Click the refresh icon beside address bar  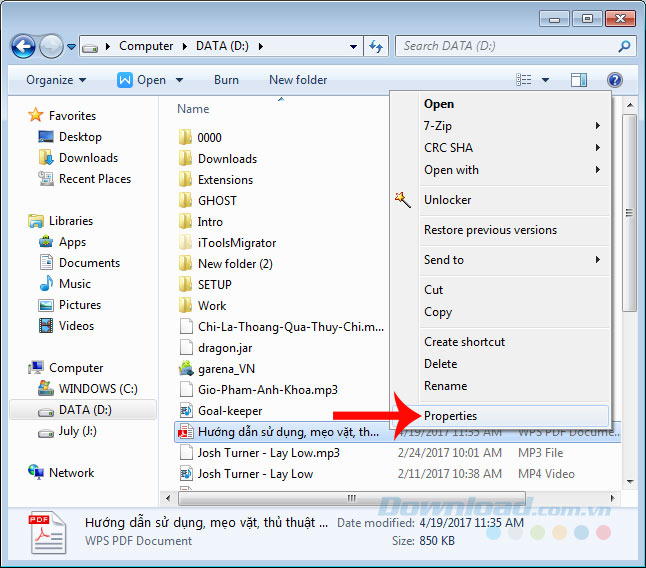point(376,46)
